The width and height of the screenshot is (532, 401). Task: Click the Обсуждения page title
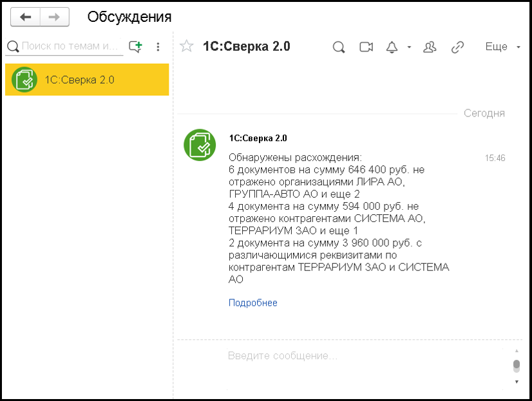point(129,17)
